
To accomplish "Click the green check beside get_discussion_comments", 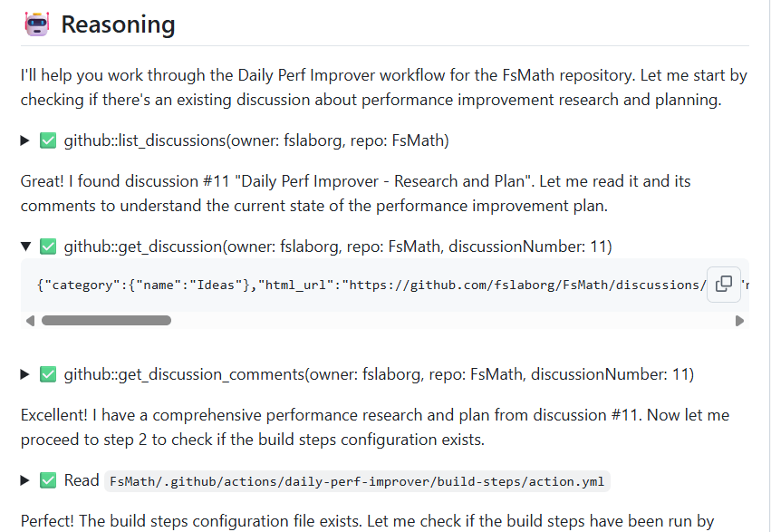I will click(48, 373).
